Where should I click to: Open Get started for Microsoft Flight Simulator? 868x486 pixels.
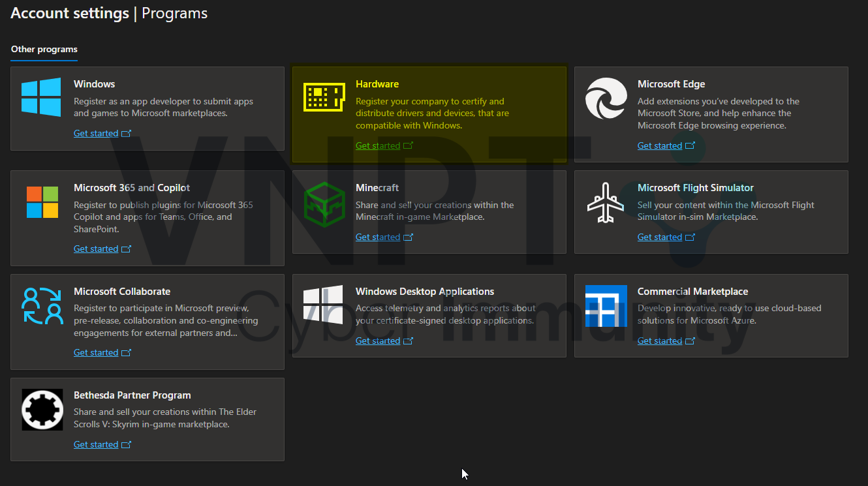pyautogui.click(x=660, y=237)
